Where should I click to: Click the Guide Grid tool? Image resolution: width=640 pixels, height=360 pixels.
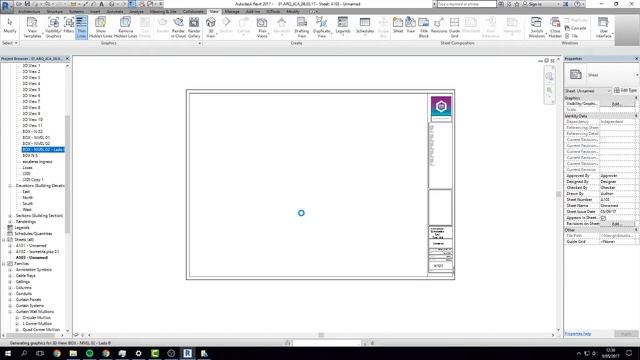(x=454, y=27)
